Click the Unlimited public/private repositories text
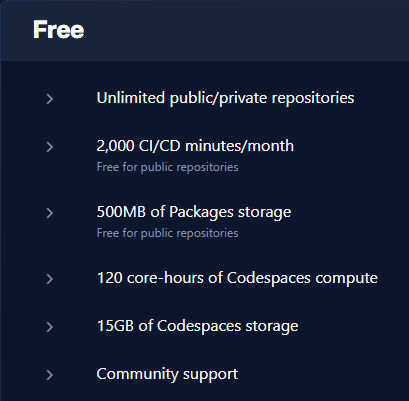This screenshot has width=409, height=401. 225,99
